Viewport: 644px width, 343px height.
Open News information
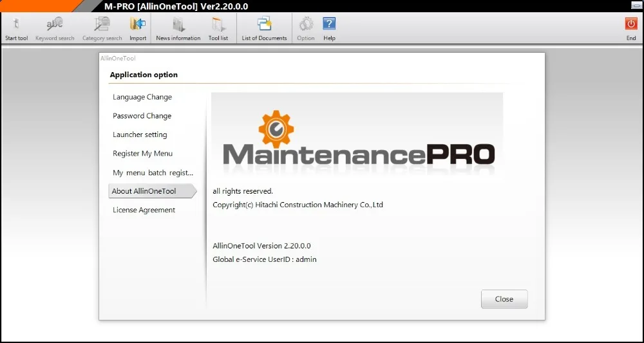[x=178, y=24]
